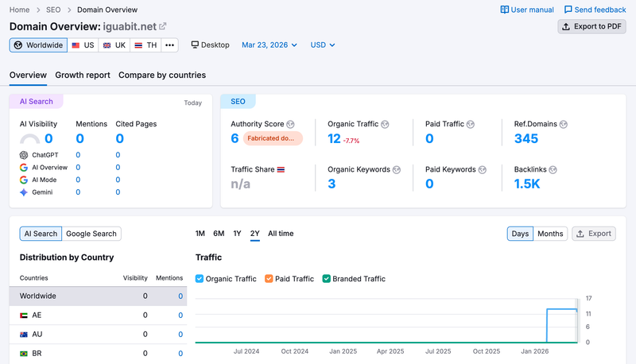
Task: Click the SEO section label
Action: click(x=238, y=102)
